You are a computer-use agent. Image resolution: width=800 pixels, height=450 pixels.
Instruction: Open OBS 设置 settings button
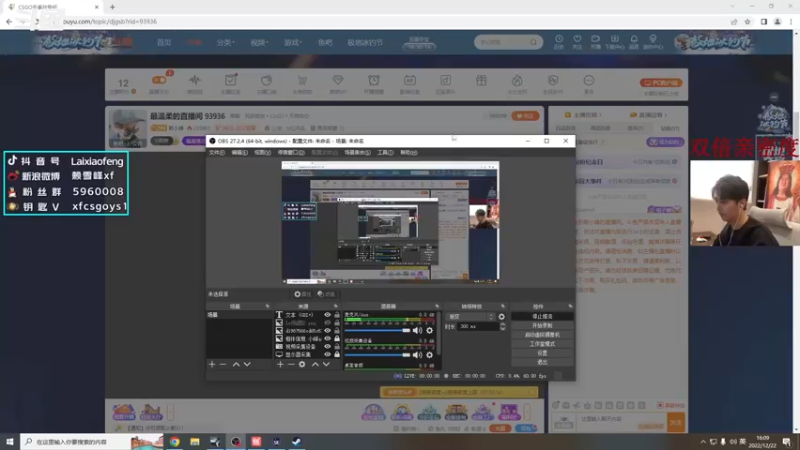tap(542, 353)
